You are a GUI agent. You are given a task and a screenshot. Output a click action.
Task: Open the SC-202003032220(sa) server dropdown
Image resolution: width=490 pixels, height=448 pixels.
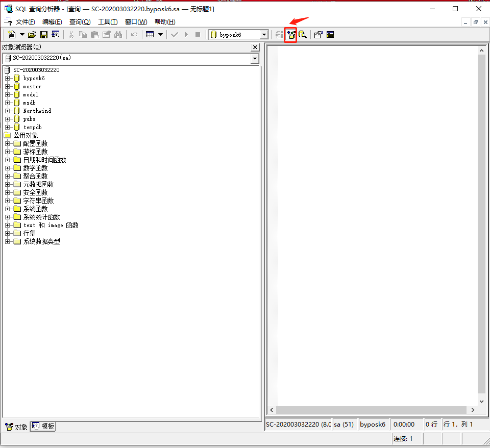(254, 58)
